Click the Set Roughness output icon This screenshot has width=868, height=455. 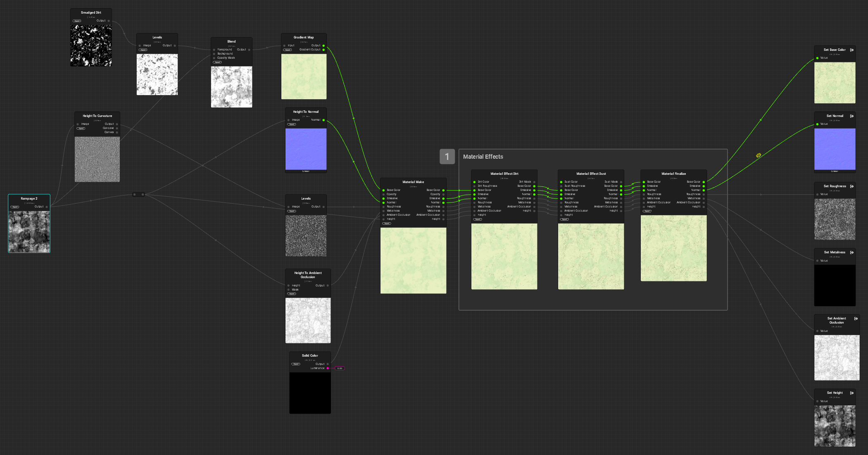[x=852, y=186]
